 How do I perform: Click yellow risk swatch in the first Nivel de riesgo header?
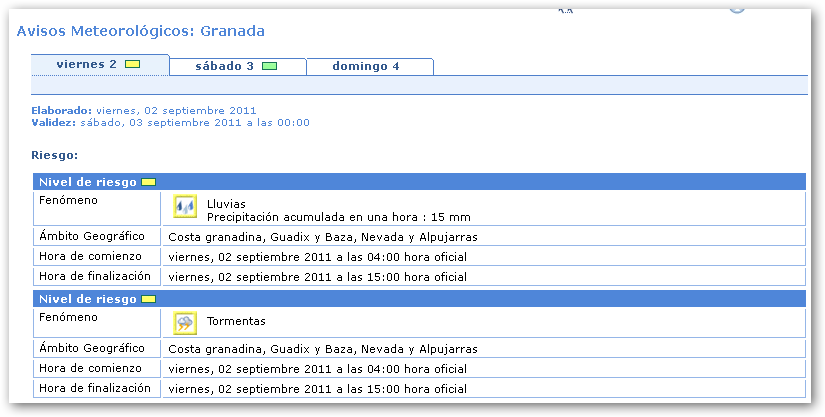pyautogui.click(x=149, y=182)
